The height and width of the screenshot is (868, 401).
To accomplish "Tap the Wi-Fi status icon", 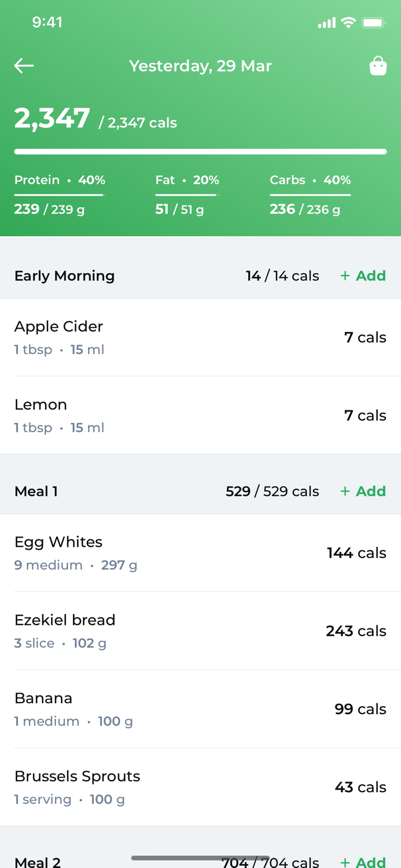I will point(347,22).
